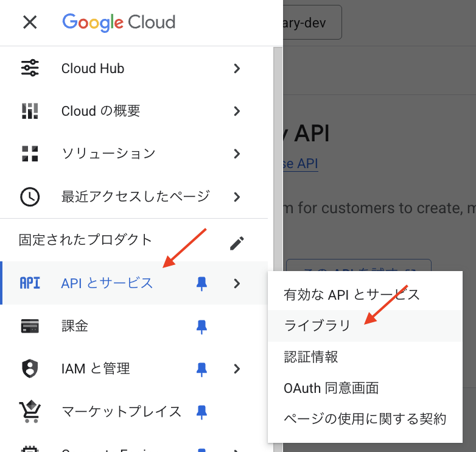
Task: Click the Cloud Hub sliders icon
Action: (30, 68)
